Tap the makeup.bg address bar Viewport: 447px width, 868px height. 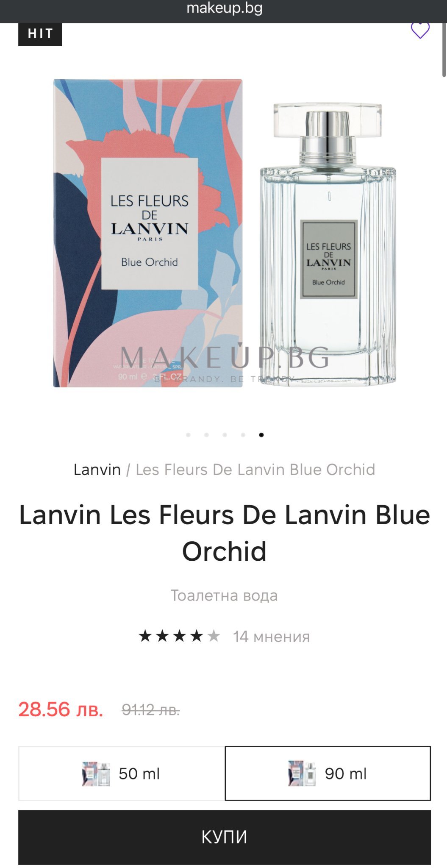(225, 8)
